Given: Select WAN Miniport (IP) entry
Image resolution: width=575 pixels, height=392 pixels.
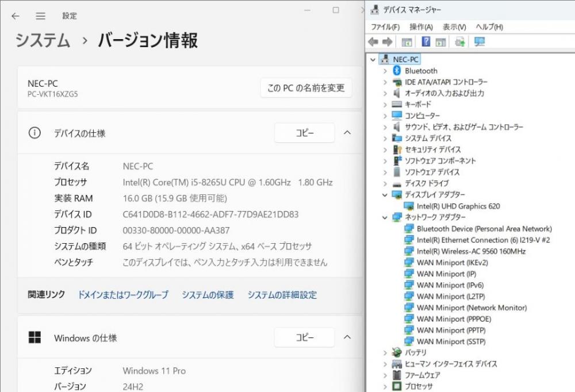Looking at the screenshot, I should (446, 274).
